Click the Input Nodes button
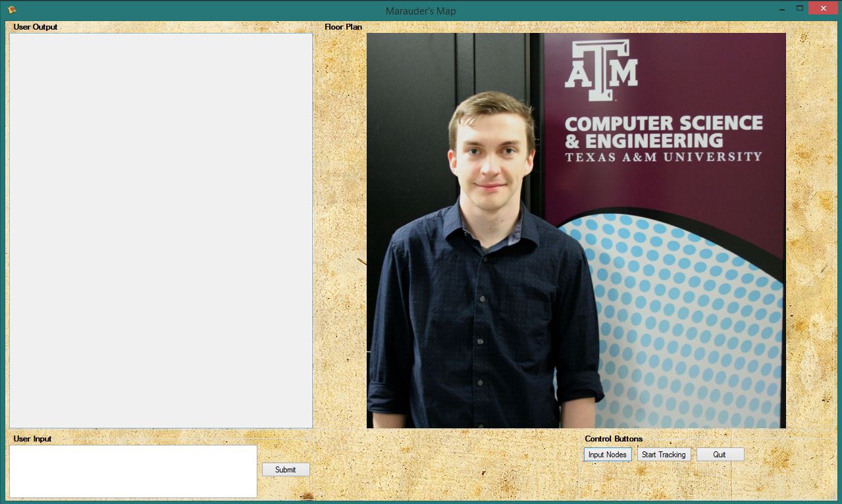 click(x=607, y=455)
